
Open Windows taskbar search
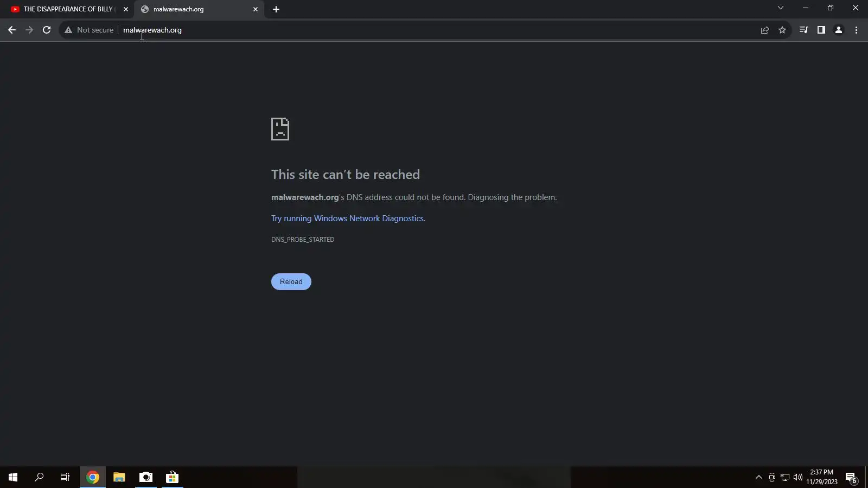[39, 477]
